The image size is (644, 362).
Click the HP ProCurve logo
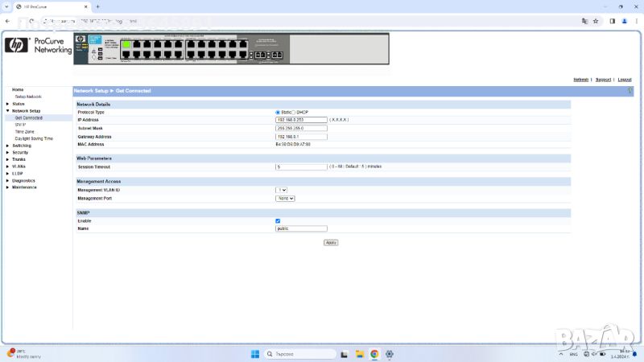(38, 46)
